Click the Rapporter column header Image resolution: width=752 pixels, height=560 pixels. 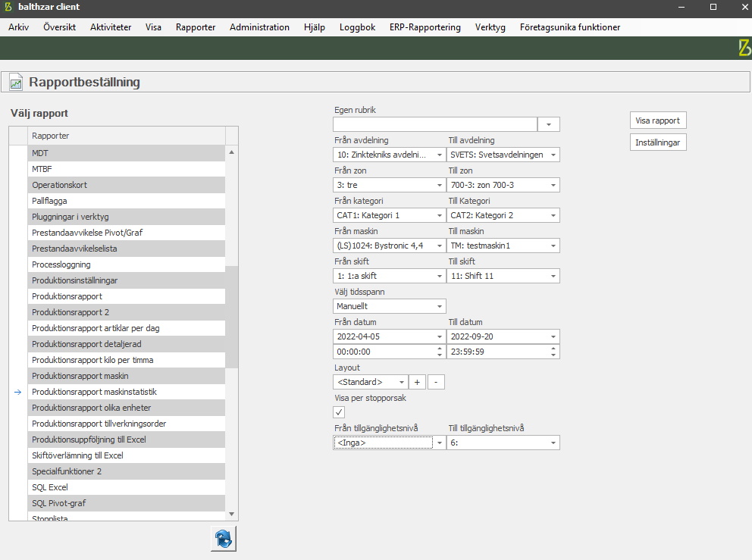127,136
